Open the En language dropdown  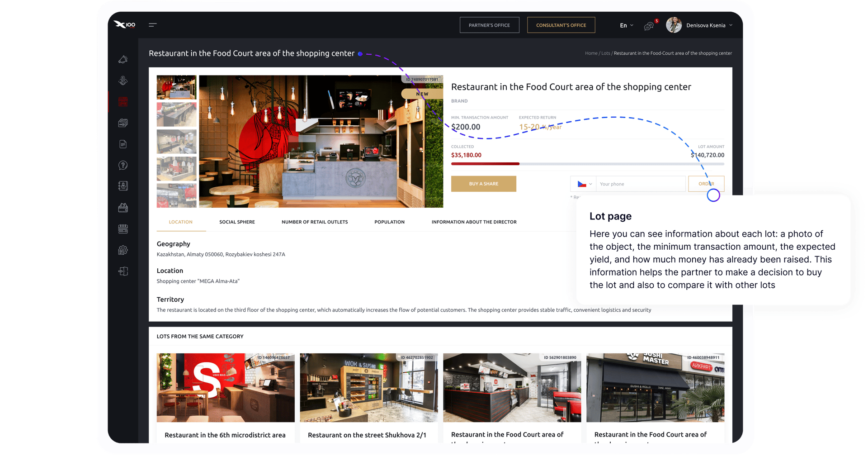click(627, 25)
